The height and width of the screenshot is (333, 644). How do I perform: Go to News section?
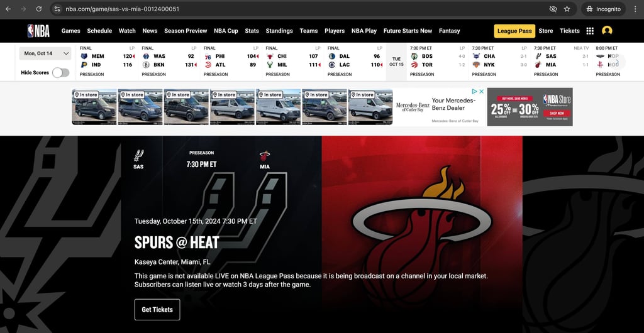point(150,31)
